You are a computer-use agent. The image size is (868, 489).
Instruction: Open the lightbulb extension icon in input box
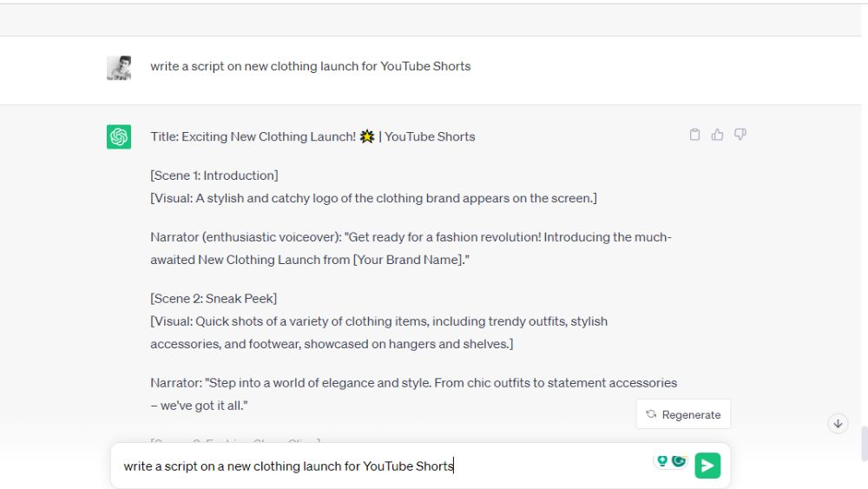tap(662, 460)
